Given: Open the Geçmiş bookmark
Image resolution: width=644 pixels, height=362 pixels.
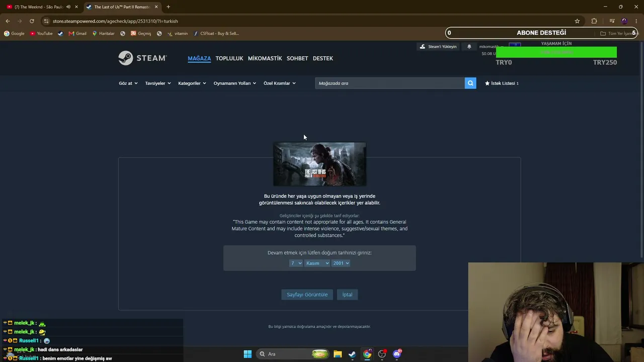Looking at the screenshot, I should point(140,34).
